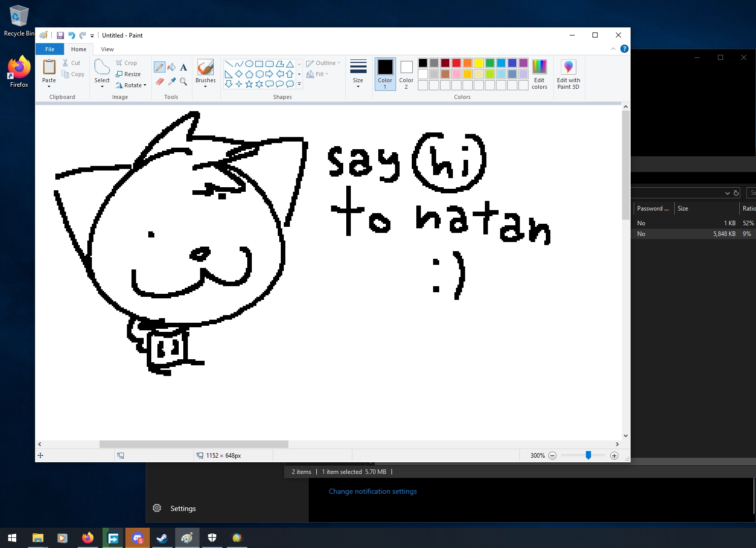756x548 pixels.
Task: Select the Eraser tool
Action: coord(159,81)
